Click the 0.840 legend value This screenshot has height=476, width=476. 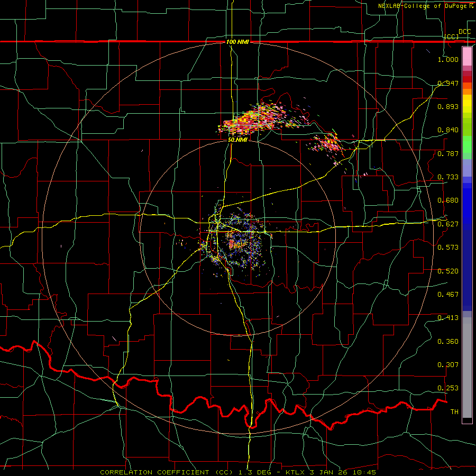pos(448,130)
